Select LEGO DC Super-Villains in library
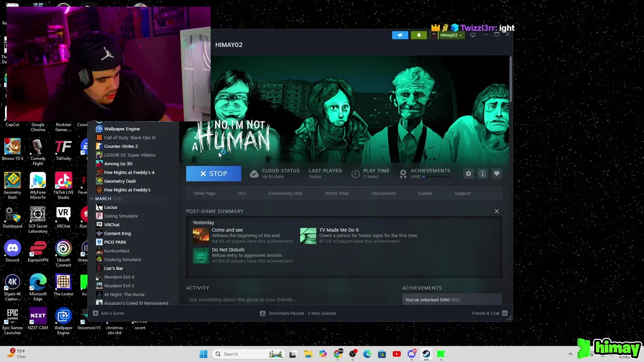Viewport: 644px width, 362px height. coord(129,155)
